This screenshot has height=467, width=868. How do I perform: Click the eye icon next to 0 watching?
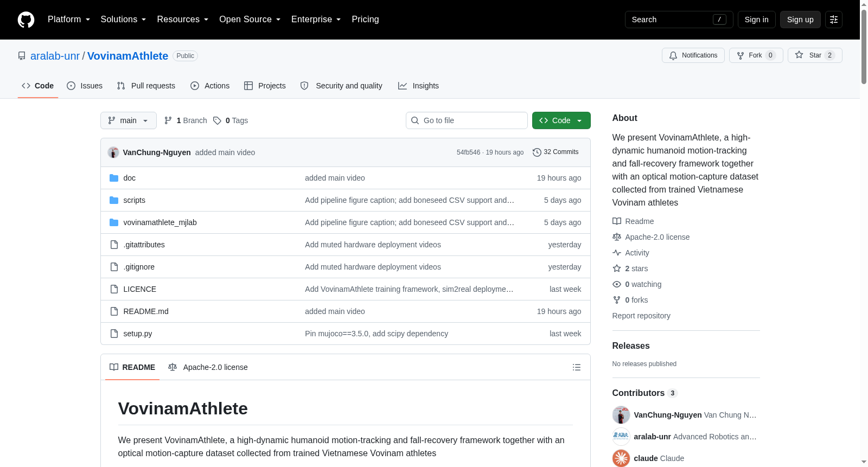(617, 284)
